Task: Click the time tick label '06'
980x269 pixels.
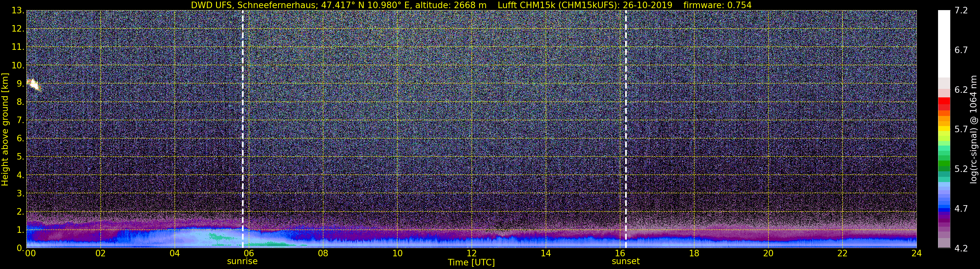Action: click(x=249, y=253)
